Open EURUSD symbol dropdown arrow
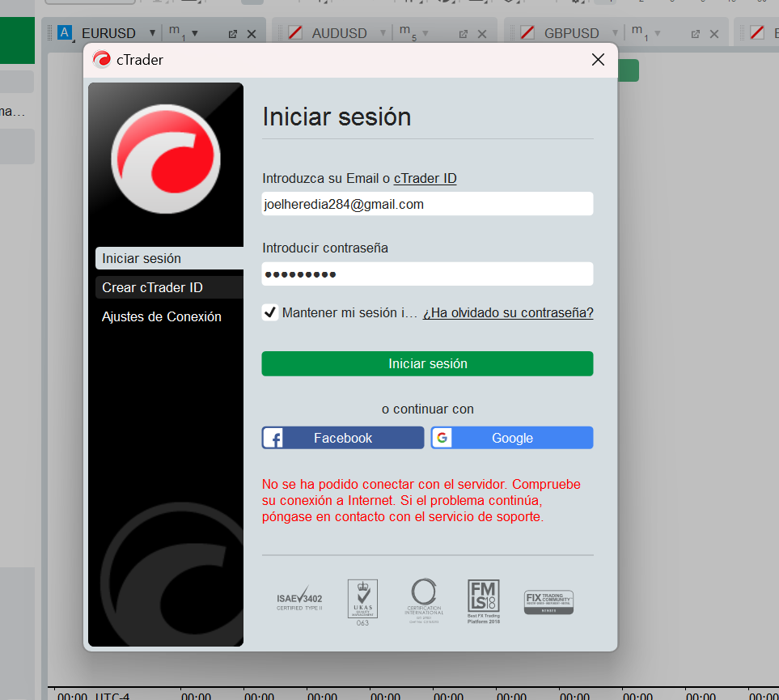The height and width of the screenshot is (700, 779). [153, 33]
